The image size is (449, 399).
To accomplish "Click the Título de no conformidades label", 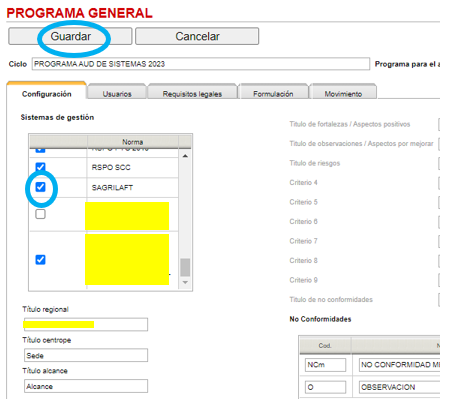I will pos(331,299).
